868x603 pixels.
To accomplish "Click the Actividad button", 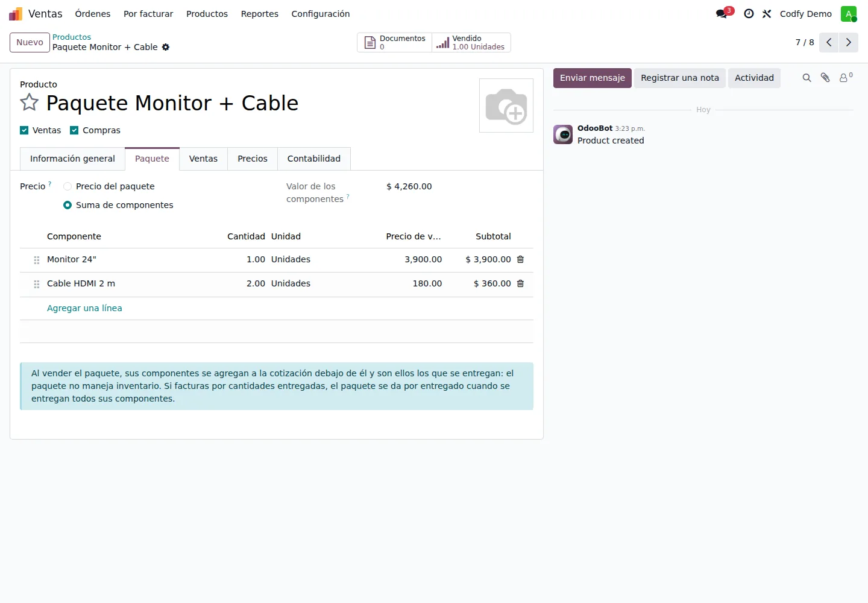I will point(754,78).
